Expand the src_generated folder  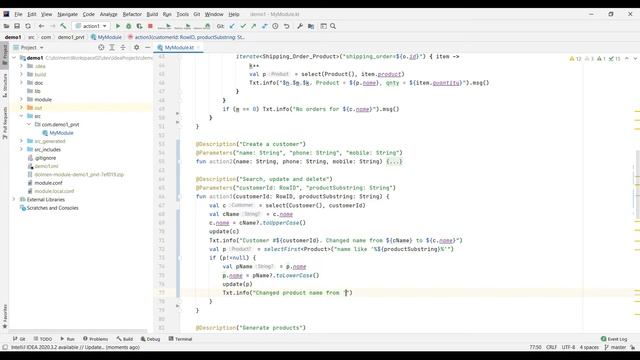pyautogui.click(x=22, y=141)
